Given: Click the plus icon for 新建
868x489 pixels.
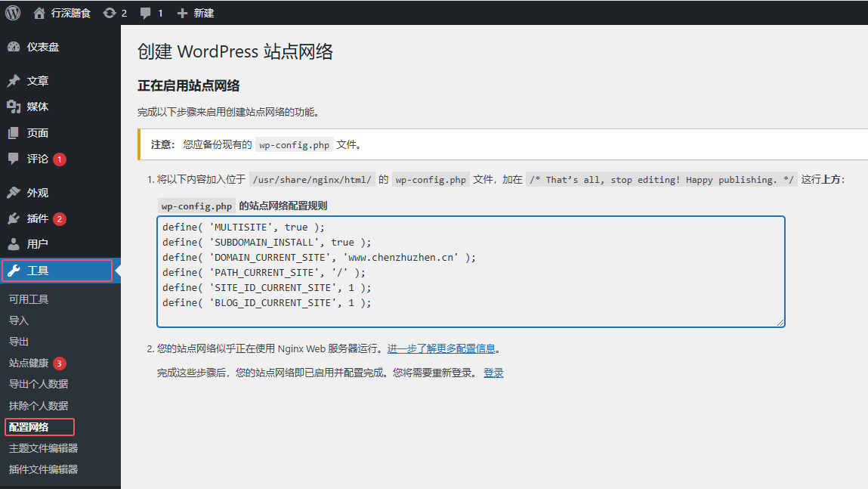Looking at the screenshot, I should tap(182, 13).
